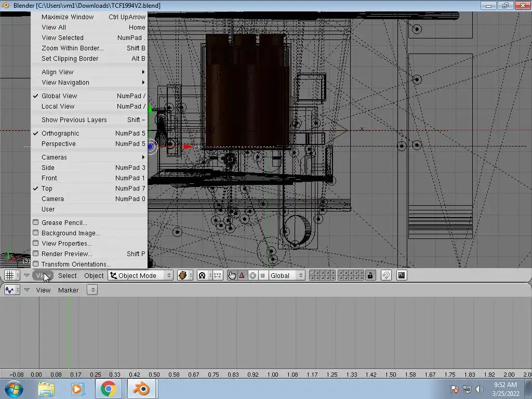Screen dimensions: 532x399
Task: Expand the View Navigation submenu
Action: click(x=89, y=83)
